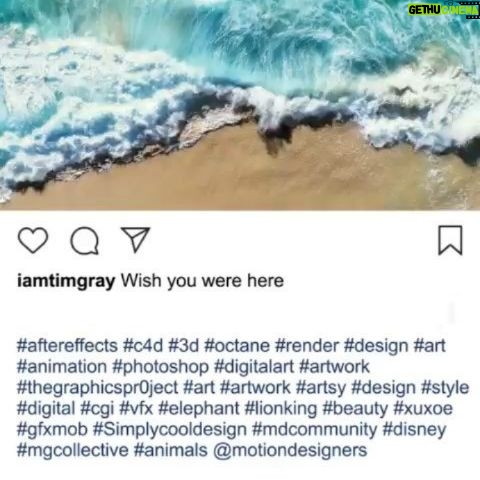Open the #octane hashtag

tap(237, 345)
